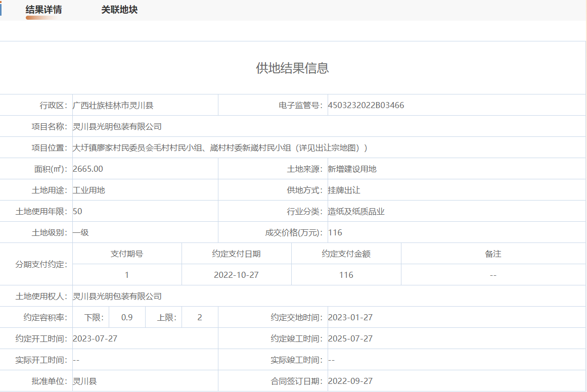Image resolution: width=587 pixels, height=392 pixels.
Task: Click the 供地结果信息 heading
Action: [x=292, y=68]
